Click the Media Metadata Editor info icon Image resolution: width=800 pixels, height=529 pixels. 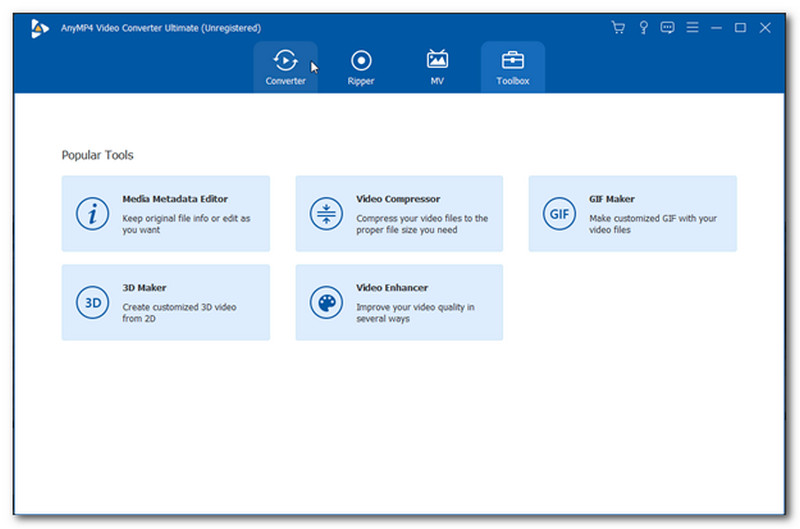93,214
